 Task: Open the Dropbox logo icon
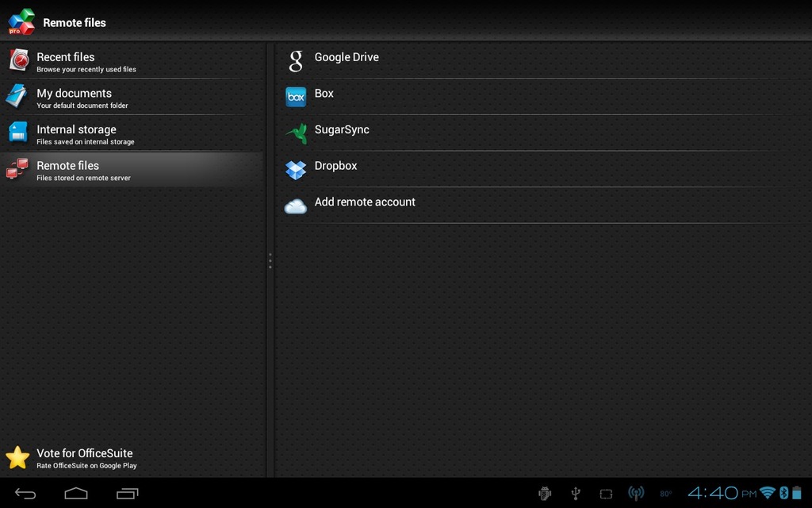pos(296,170)
